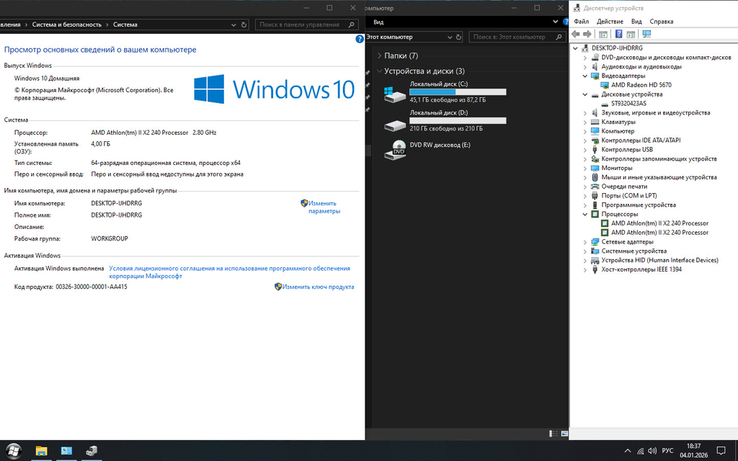738x461 pixels.
Task: Switch Explorer to details view icon
Action: click(554, 434)
